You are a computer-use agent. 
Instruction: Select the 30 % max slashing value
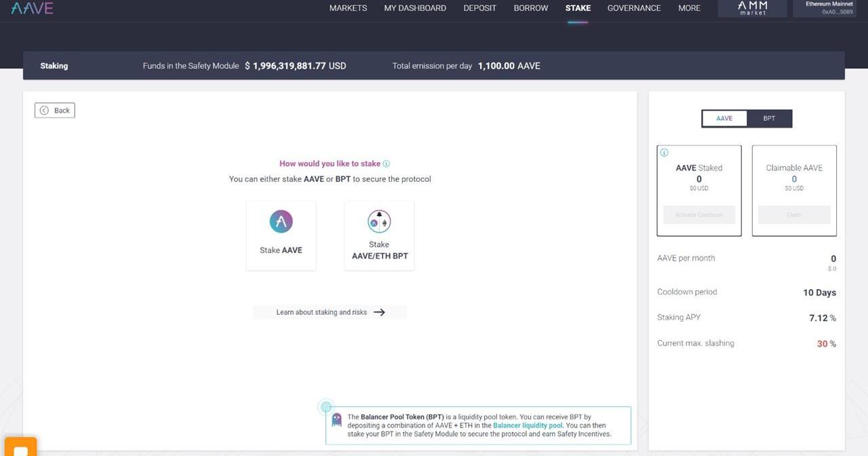pyautogui.click(x=827, y=344)
